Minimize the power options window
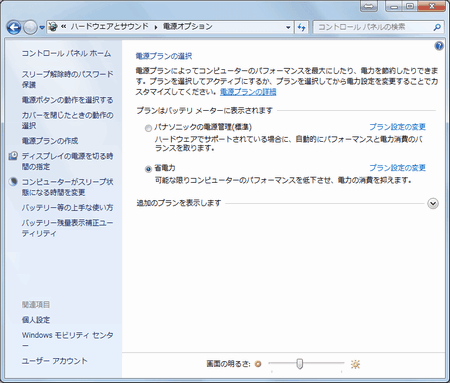Image resolution: width=450 pixels, height=383 pixels. 394,6
